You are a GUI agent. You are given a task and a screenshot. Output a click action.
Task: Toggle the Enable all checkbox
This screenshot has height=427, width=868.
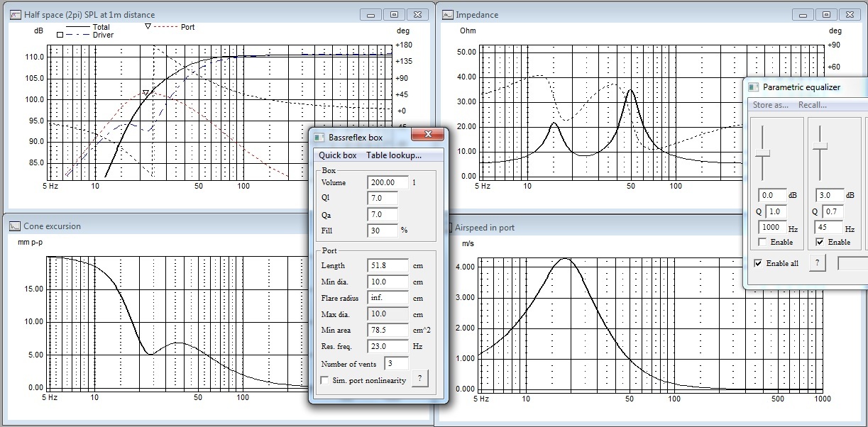click(758, 264)
